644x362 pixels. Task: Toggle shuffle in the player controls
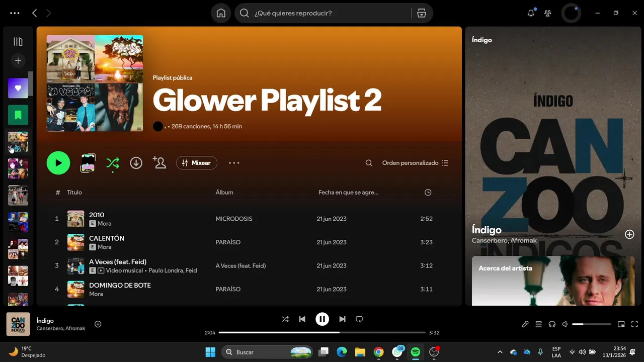tap(285, 319)
